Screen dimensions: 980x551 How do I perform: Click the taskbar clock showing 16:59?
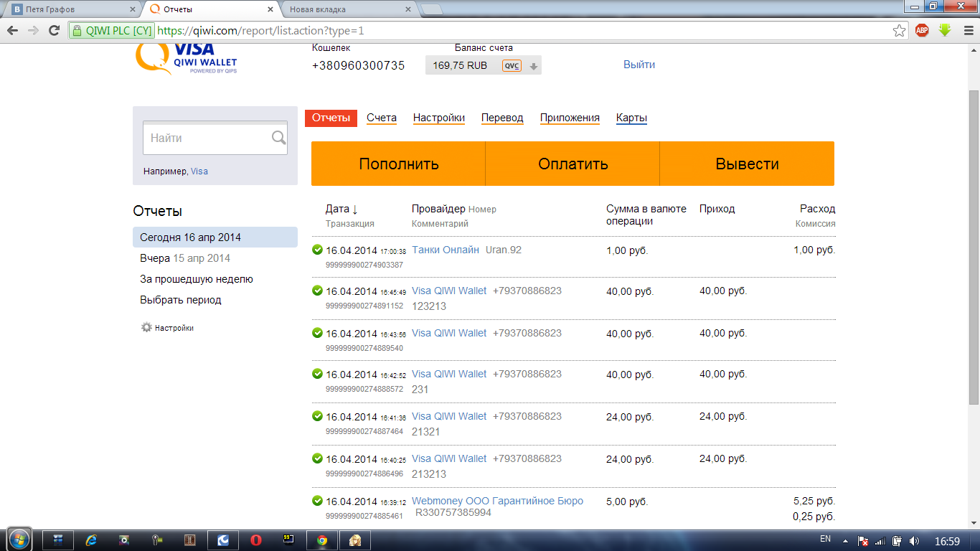click(948, 540)
